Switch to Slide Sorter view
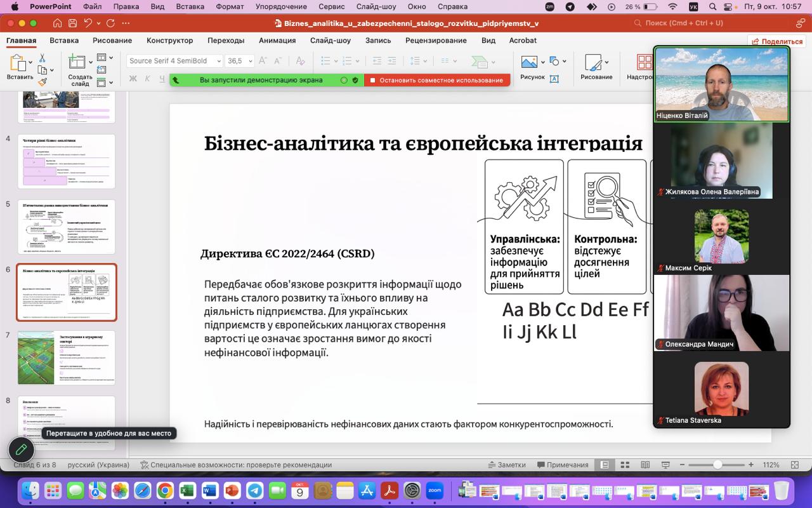This screenshot has width=812, height=508. [625, 465]
